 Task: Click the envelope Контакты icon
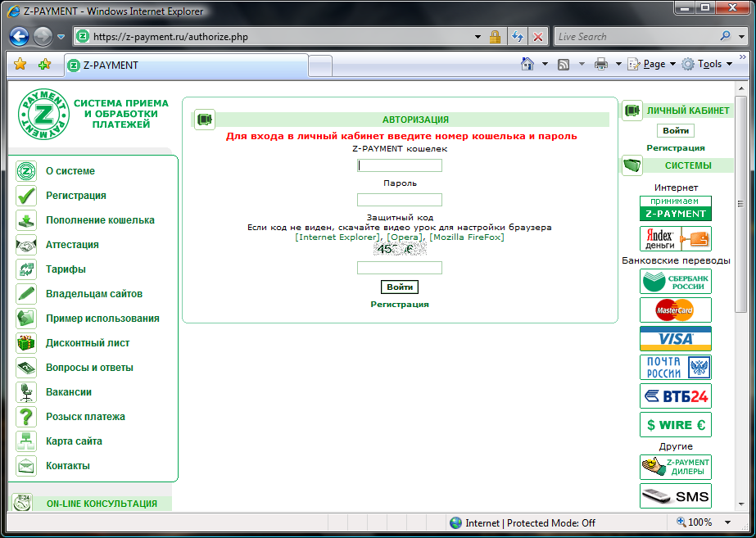tap(26, 466)
